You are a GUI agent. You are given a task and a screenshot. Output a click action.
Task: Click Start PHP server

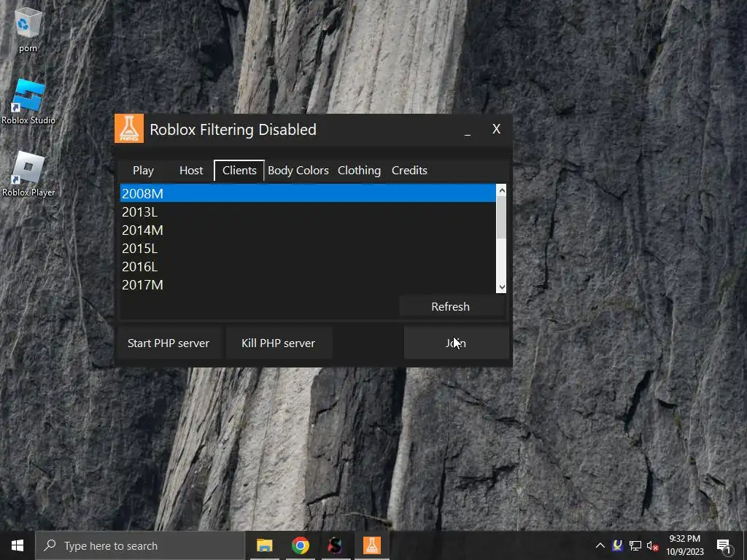tap(169, 343)
